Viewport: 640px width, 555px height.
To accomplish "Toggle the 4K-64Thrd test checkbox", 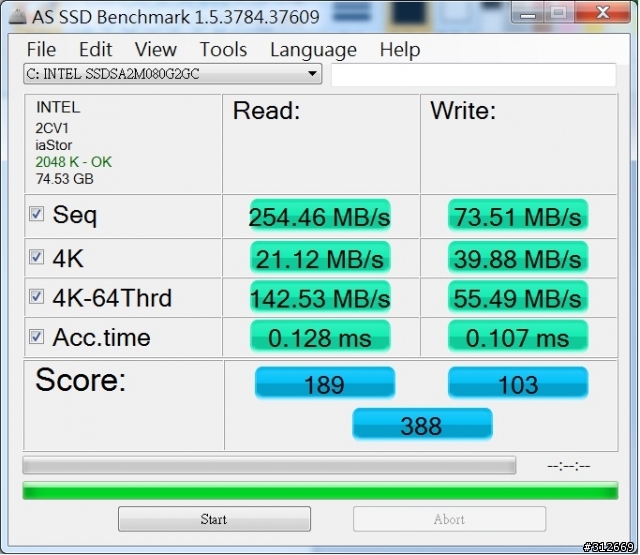I will pos(36,297).
